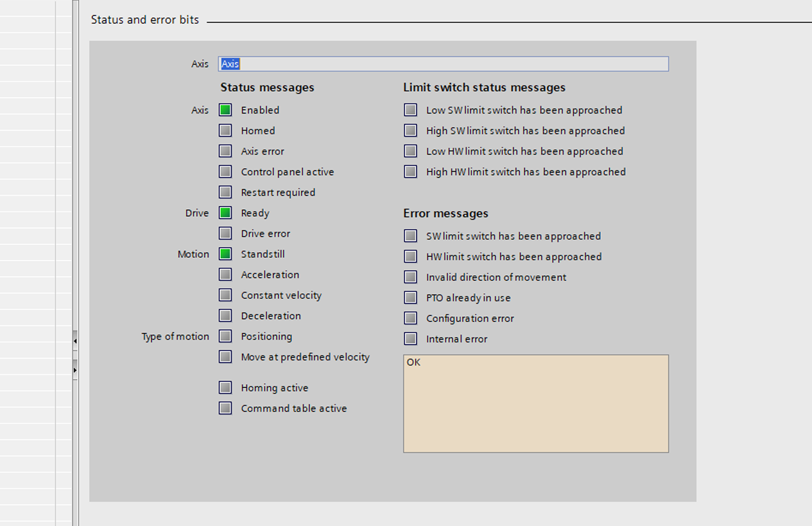This screenshot has width=812, height=526.
Task: Click High HW limit switch approached box
Action: click(410, 171)
